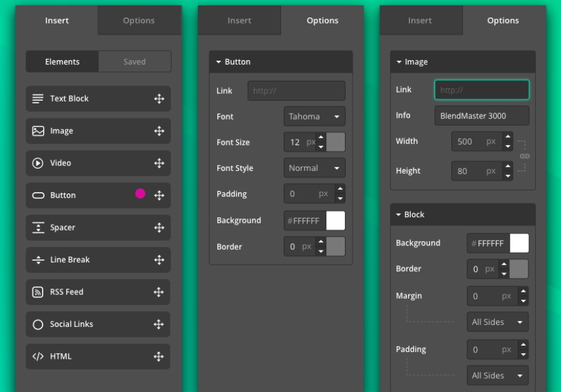Collapse the Block options section
Screen dimensions: 561x392
coord(399,214)
